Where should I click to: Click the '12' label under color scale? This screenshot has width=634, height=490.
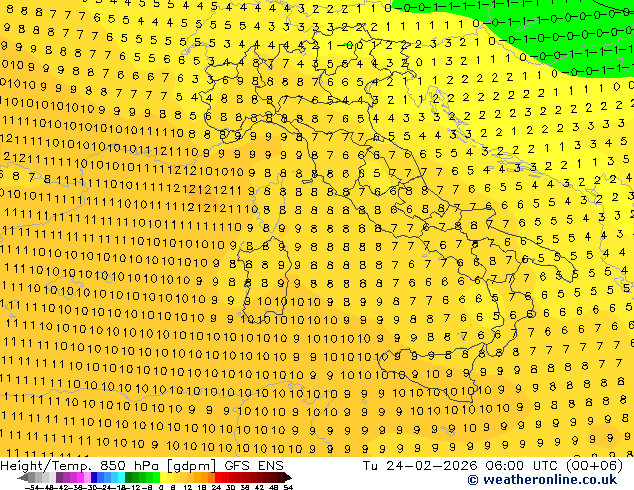coord(188,488)
